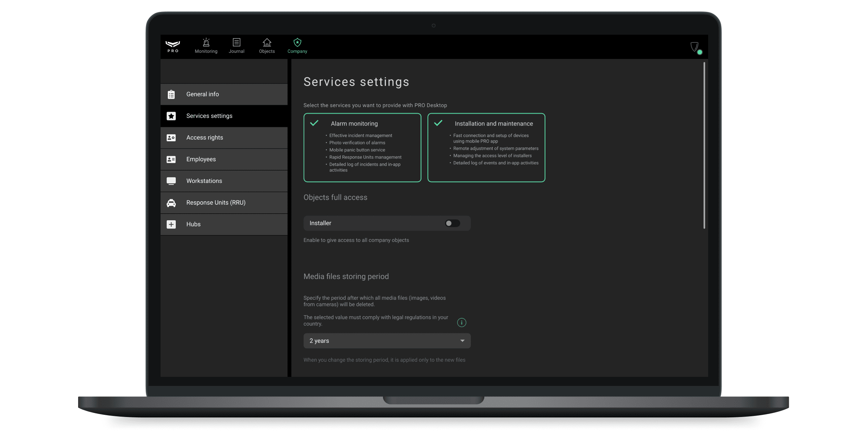Open the Employees section
This screenshot has height=434, width=868.
224,159
